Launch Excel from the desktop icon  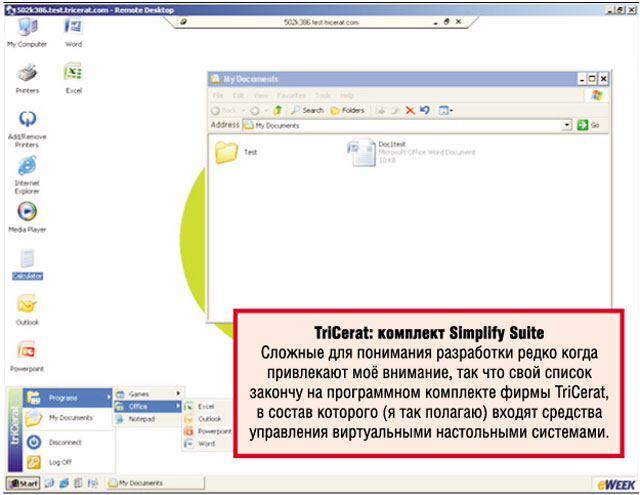coord(73,79)
